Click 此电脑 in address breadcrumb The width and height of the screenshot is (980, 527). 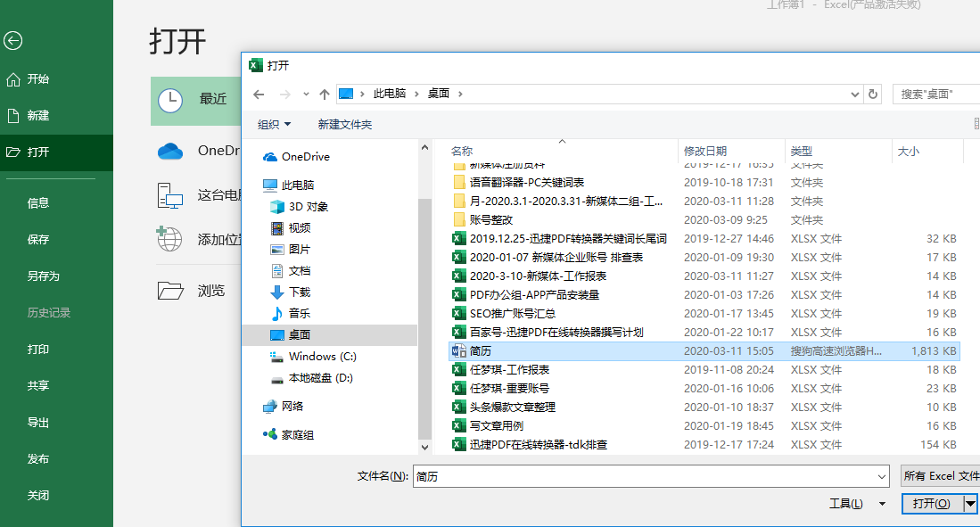tap(390, 94)
